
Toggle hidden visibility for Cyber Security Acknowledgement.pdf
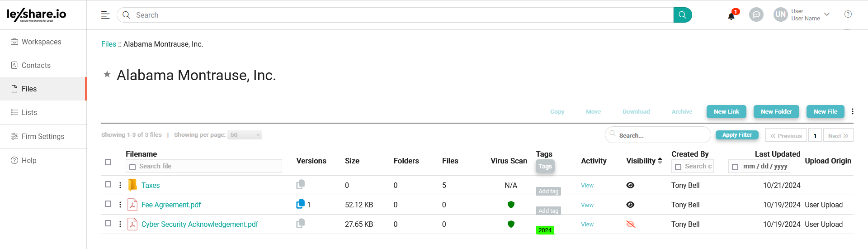pyautogui.click(x=630, y=224)
